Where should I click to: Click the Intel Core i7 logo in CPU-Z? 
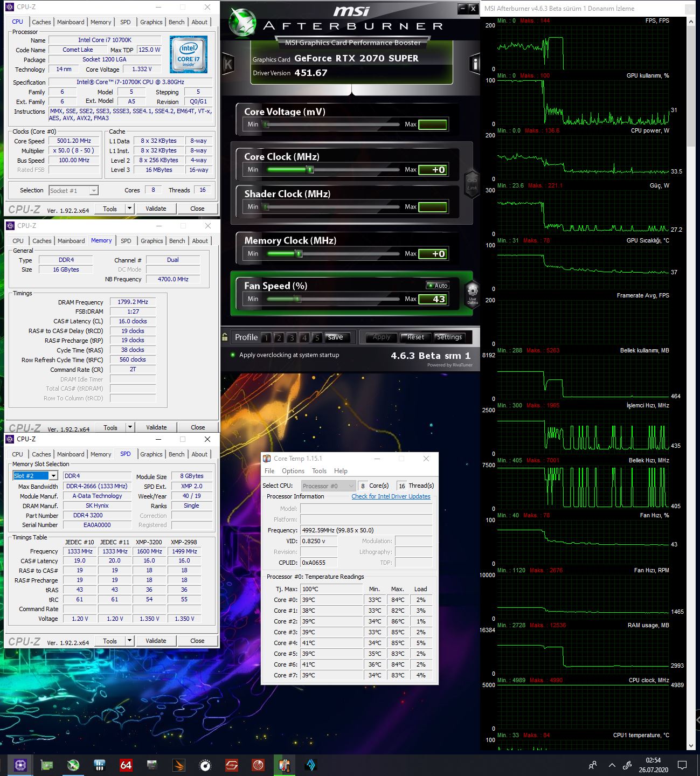click(x=189, y=54)
